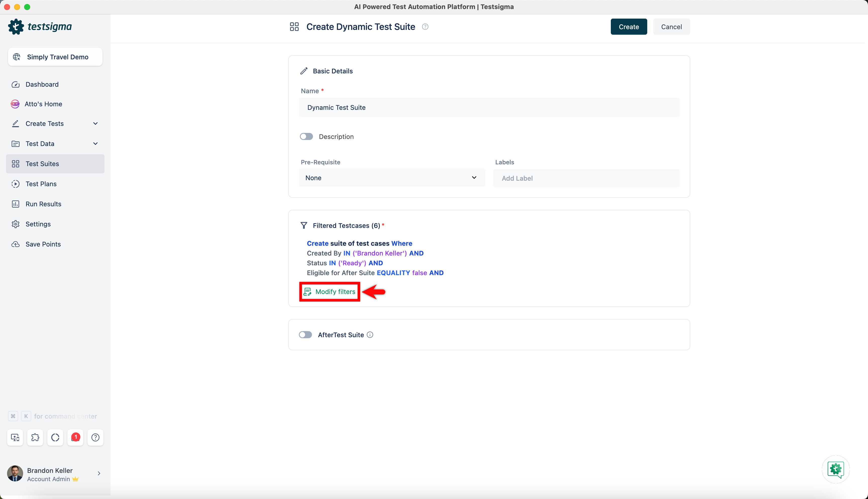Screen dimensions: 868x499
Task: Click the addons puzzle piece icon
Action: pos(35,437)
